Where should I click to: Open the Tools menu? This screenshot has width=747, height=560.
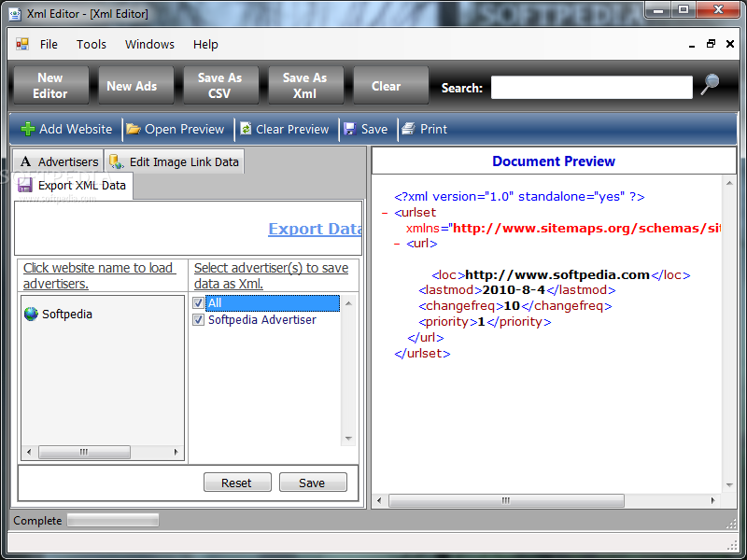point(91,44)
